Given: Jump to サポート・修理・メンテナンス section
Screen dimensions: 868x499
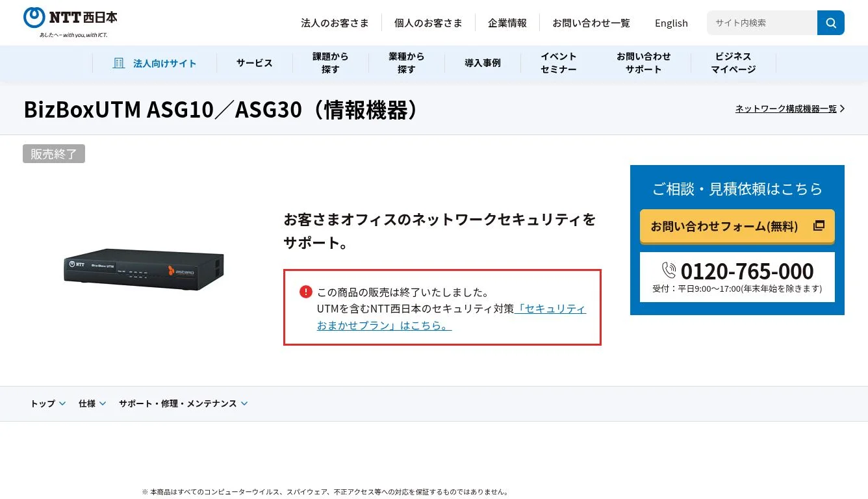Looking at the screenshot, I should [x=183, y=403].
